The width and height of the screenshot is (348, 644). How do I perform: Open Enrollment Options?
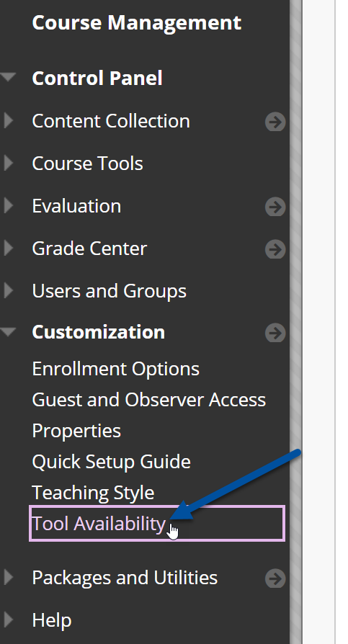click(115, 369)
